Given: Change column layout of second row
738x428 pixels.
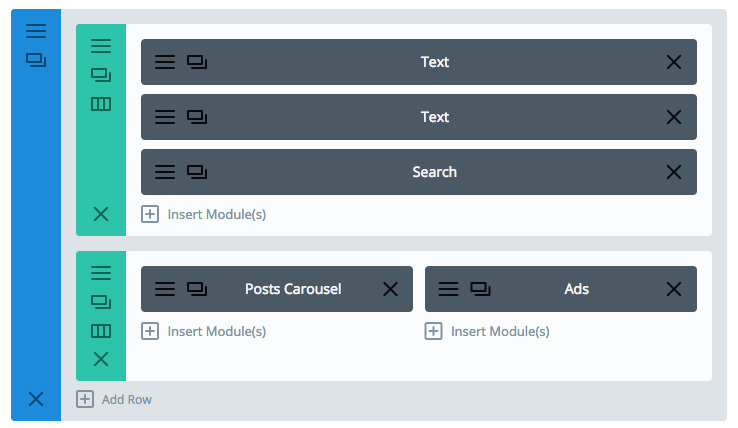Looking at the screenshot, I should 101,331.
